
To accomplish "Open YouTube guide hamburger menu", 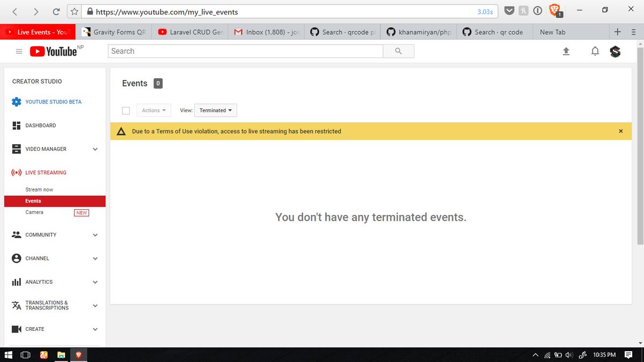I will pos(19,51).
